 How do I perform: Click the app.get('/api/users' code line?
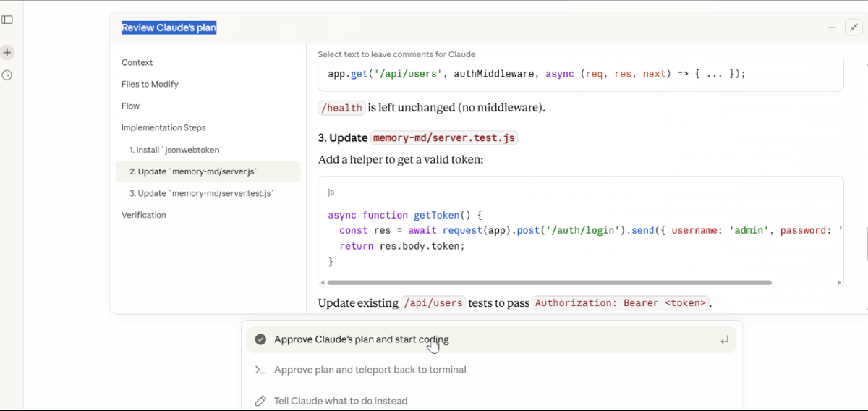[x=537, y=74]
